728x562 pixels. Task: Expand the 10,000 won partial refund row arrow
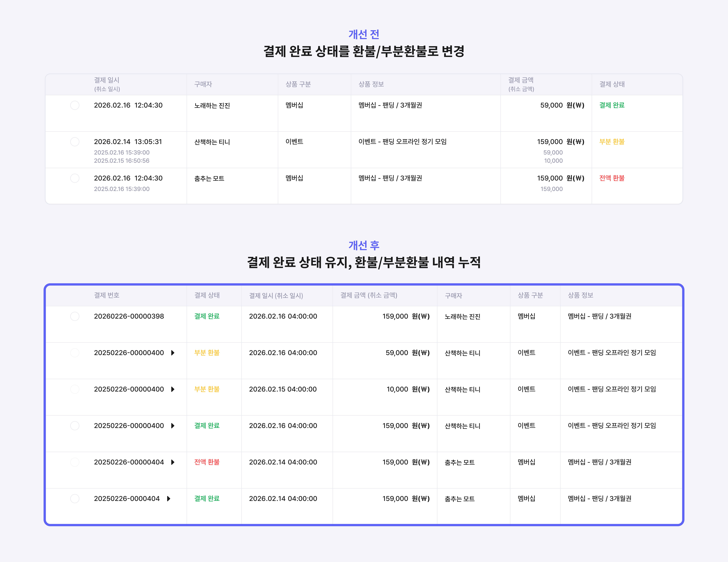click(173, 389)
